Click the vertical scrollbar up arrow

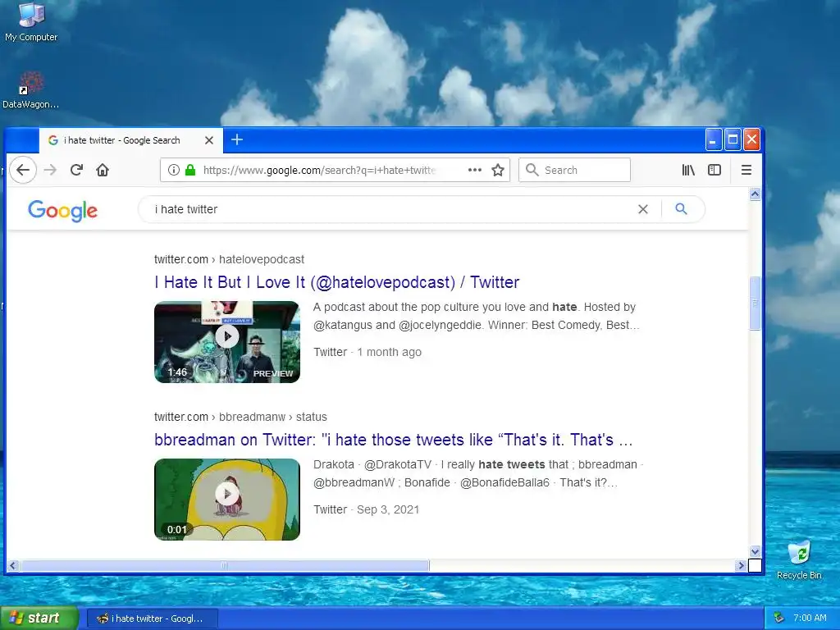(x=755, y=194)
